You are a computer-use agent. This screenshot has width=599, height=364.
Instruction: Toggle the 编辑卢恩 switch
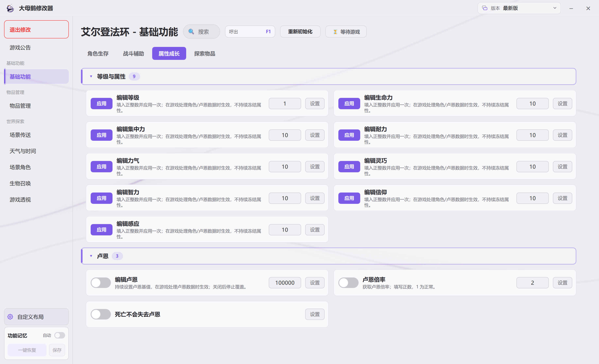point(101,283)
